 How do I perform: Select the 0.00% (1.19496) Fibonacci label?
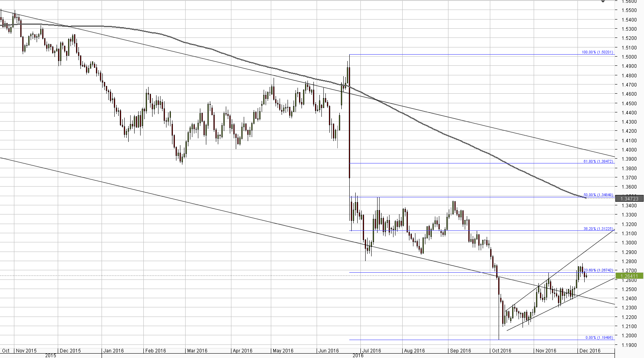(599, 338)
